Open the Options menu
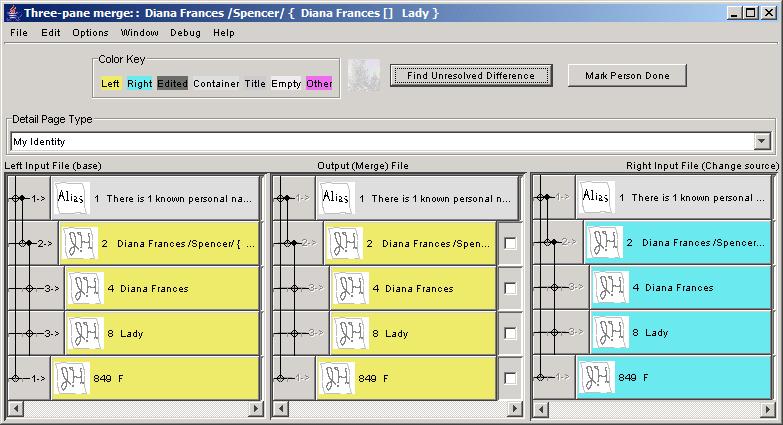The height and width of the screenshot is (425, 783). point(90,32)
